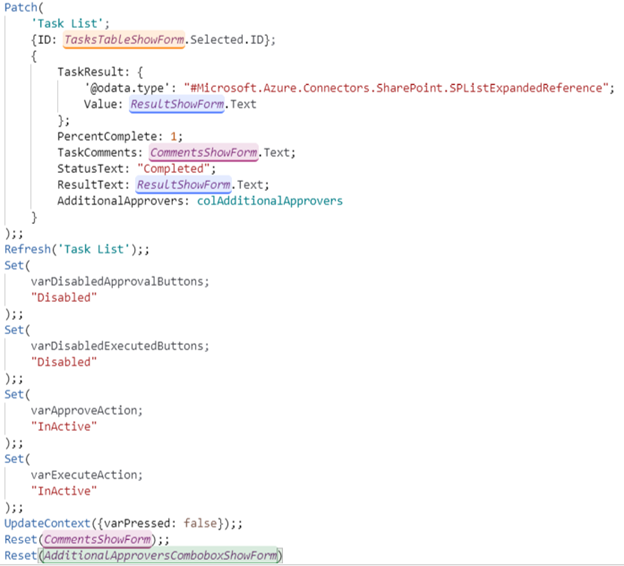Screen dimensions: 624x566
Task: Click the Patch function name
Action: (x=21, y=7)
